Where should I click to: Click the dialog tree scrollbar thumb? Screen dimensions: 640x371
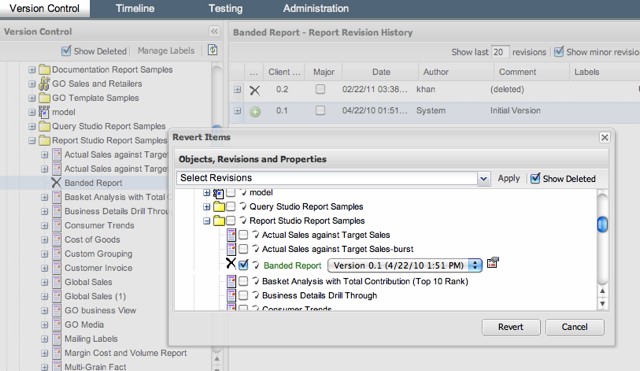tap(602, 224)
